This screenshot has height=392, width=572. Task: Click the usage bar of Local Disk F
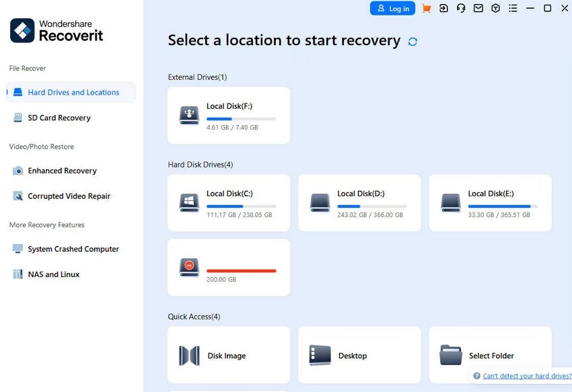pyautogui.click(x=241, y=119)
